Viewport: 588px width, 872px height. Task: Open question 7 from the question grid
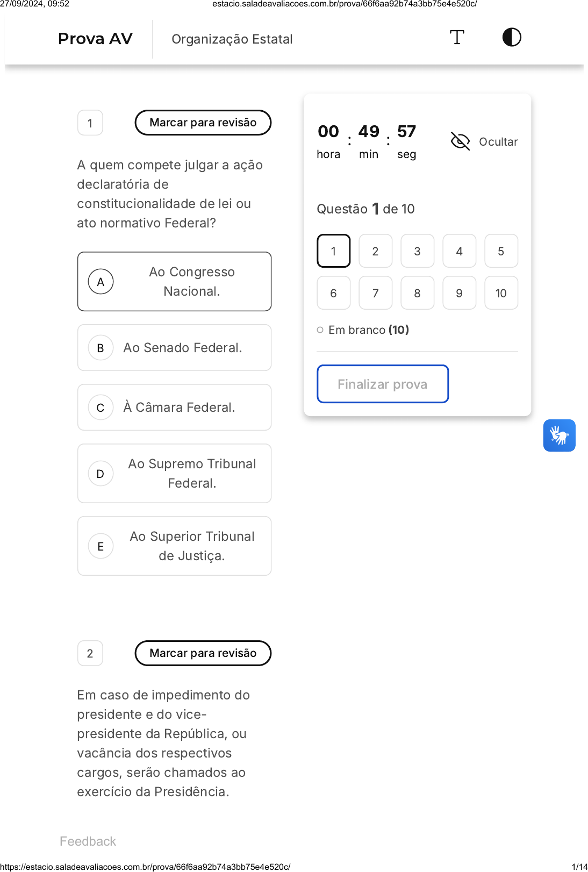[375, 293]
